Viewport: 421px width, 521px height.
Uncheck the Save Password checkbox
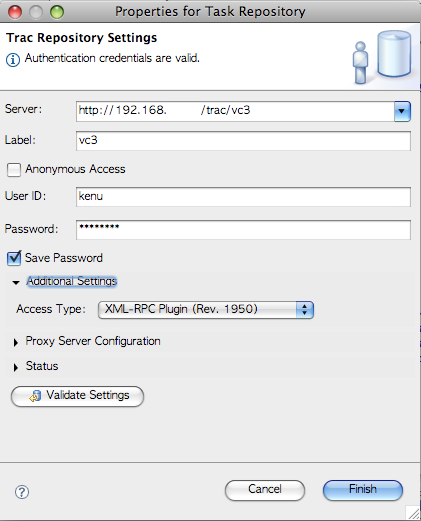pyautogui.click(x=14, y=258)
